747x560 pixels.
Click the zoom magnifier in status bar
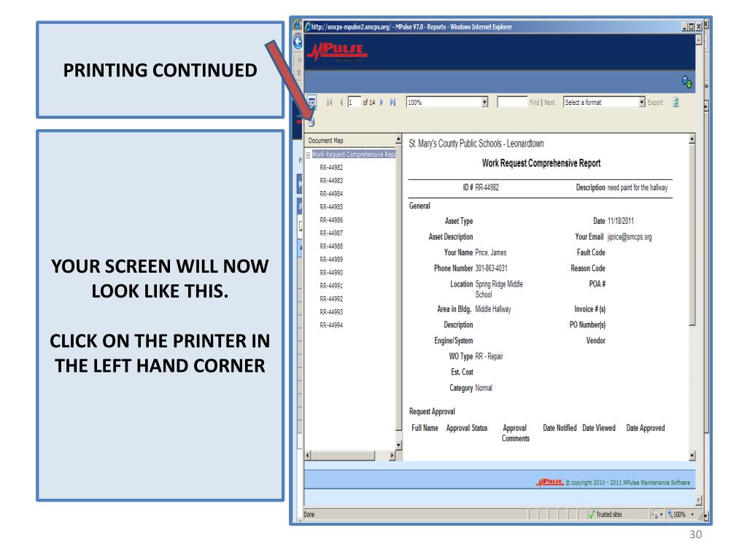pyautogui.click(x=670, y=514)
